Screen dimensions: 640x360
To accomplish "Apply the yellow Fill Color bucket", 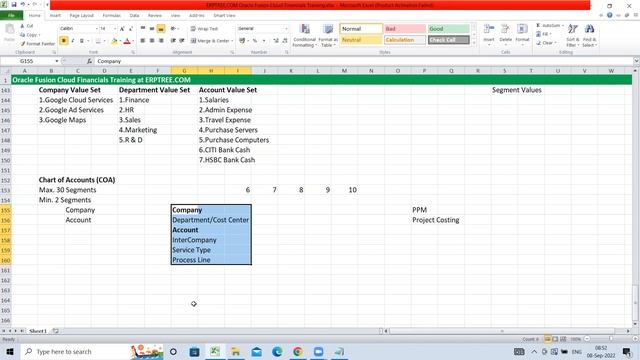I will pyautogui.click(x=114, y=41).
